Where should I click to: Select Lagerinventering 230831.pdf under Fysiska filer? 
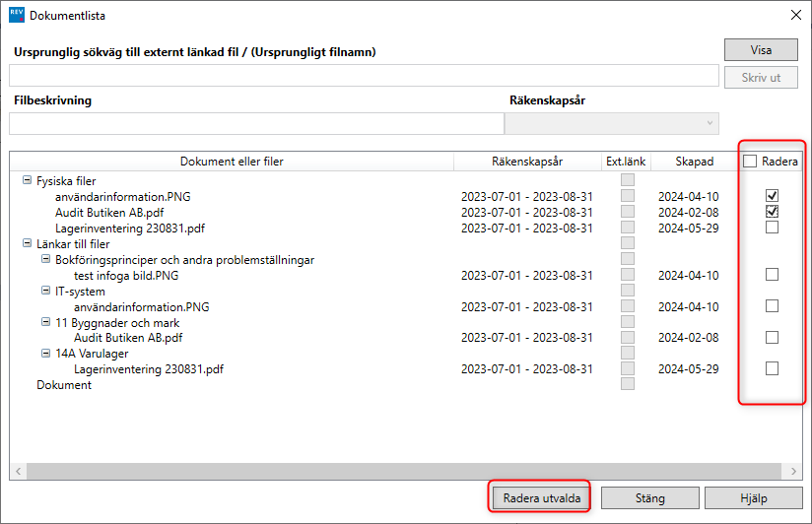coord(130,228)
